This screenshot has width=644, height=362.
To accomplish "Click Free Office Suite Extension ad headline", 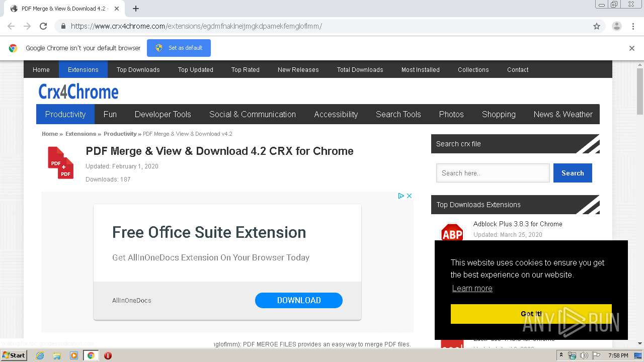I will coord(209,232).
